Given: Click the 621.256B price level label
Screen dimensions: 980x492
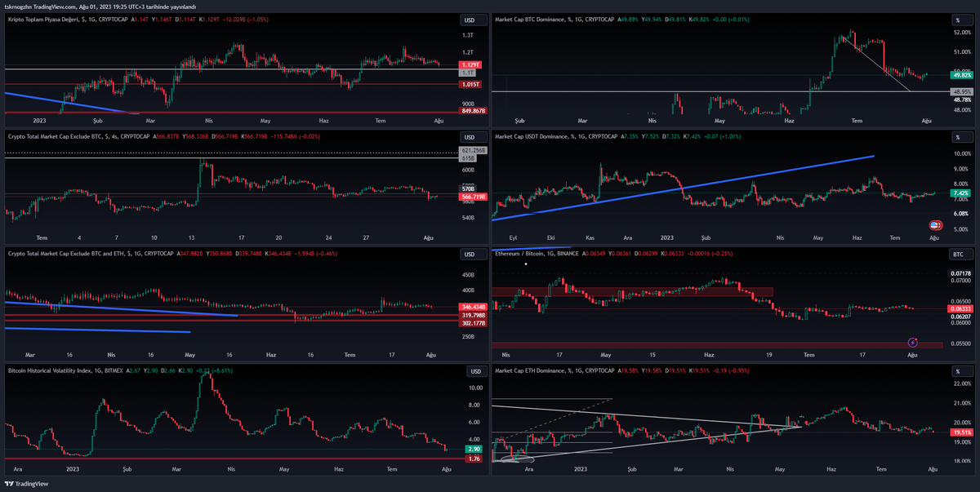Looking at the screenshot, I should point(473,151).
